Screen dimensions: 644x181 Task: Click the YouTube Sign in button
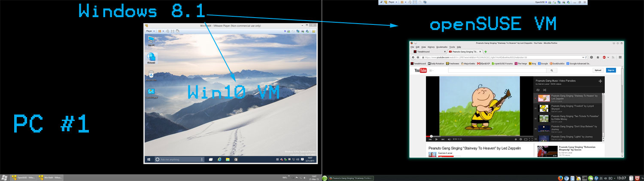point(610,70)
